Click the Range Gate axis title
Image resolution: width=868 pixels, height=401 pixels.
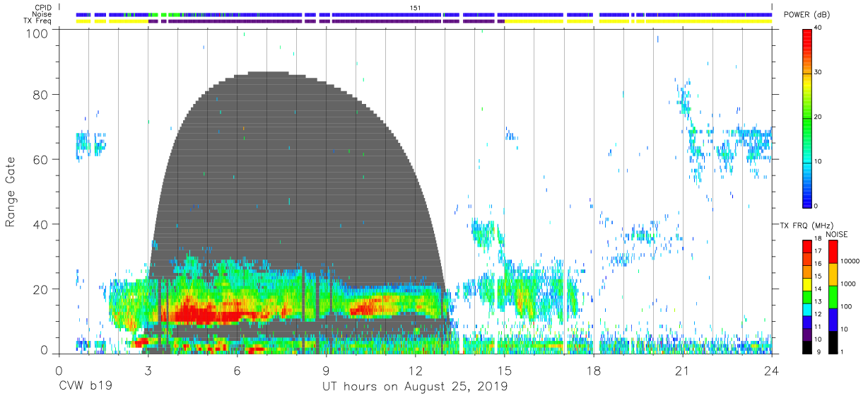click(11, 192)
